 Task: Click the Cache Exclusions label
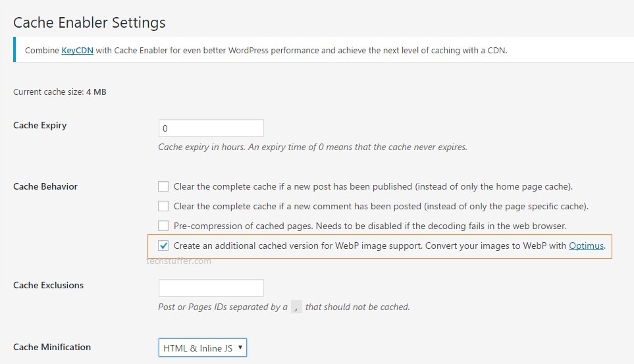(x=49, y=285)
